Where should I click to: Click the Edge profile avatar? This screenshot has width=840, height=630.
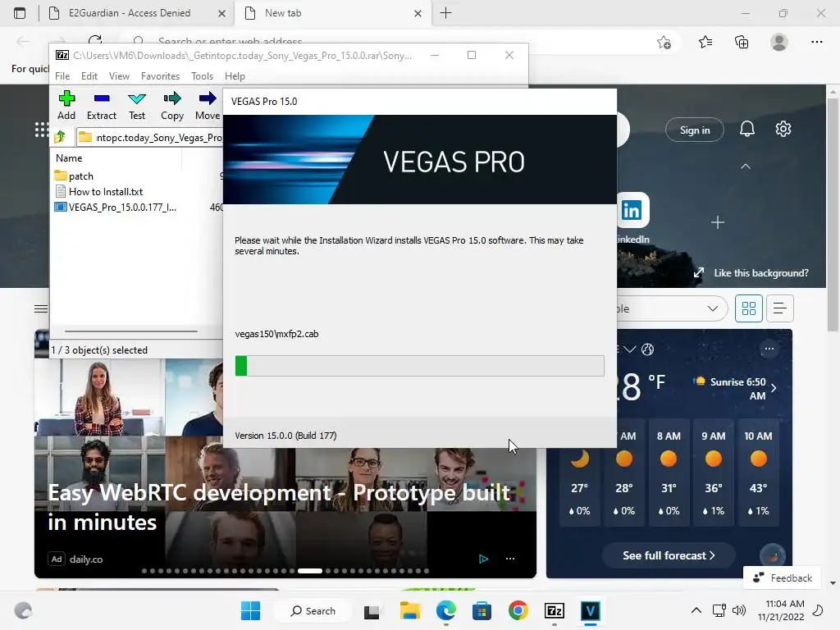coord(779,42)
